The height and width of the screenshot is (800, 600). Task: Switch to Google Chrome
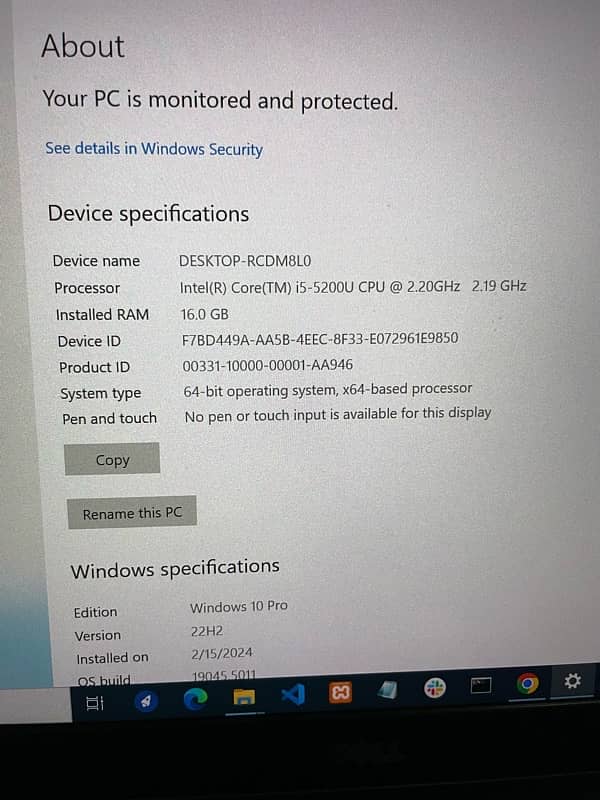tap(528, 683)
